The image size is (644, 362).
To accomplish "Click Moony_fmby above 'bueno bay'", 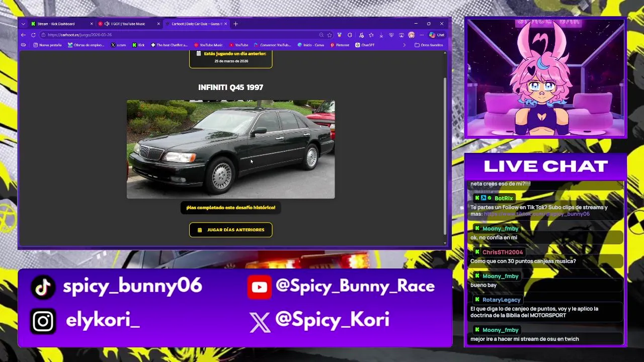I will coord(500,276).
